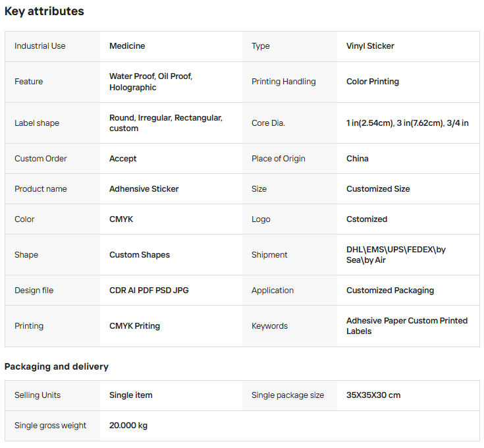Click the Adhesive Paper Custom Printed Labels keywords
The width and height of the screenshot is (484, 448).
point(406,326)
